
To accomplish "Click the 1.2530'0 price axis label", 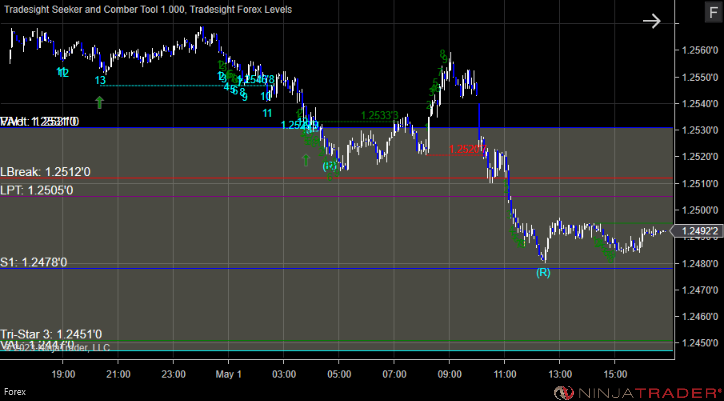I will (700, 130).
